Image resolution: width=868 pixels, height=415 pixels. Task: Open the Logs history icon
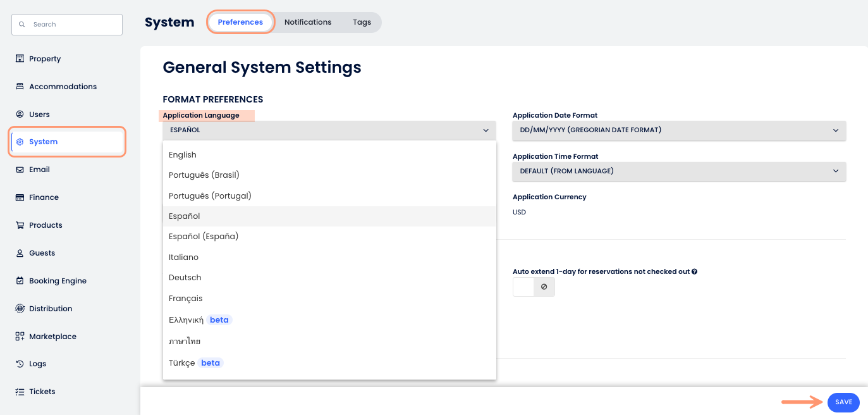(x=20, y=364)
